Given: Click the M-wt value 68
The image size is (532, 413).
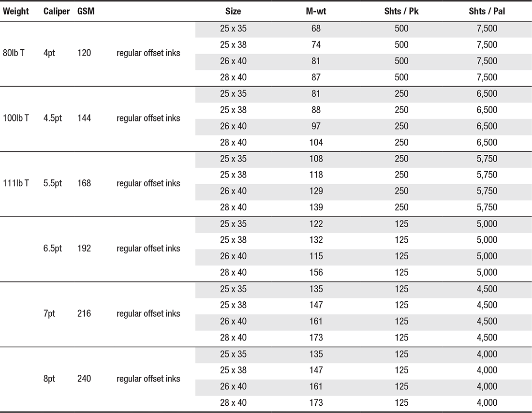Looking at the screenshot, I should tap(316, 29).
